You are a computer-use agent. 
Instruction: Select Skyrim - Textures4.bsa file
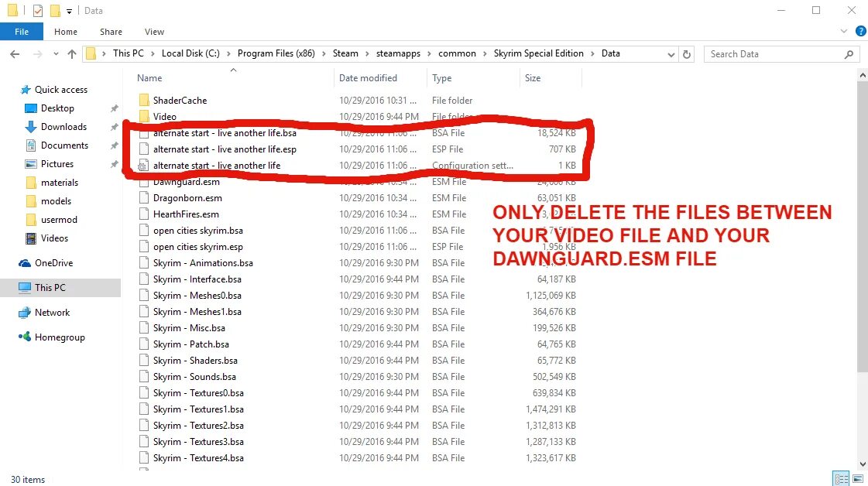tap(198, 458)
